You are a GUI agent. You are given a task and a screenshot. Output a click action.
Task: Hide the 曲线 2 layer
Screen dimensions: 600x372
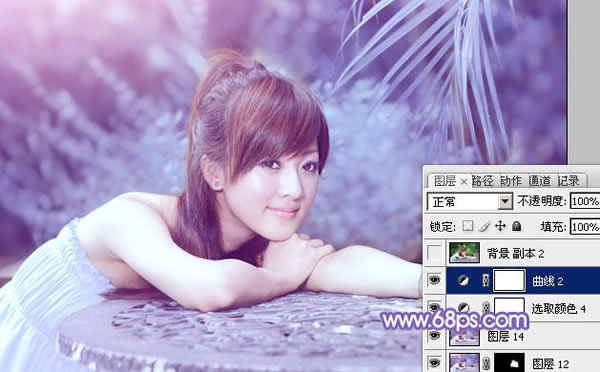[434, 280]
